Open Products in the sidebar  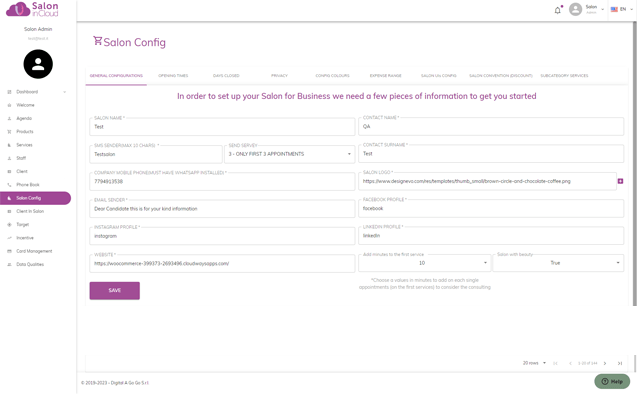tap(25, 132)
